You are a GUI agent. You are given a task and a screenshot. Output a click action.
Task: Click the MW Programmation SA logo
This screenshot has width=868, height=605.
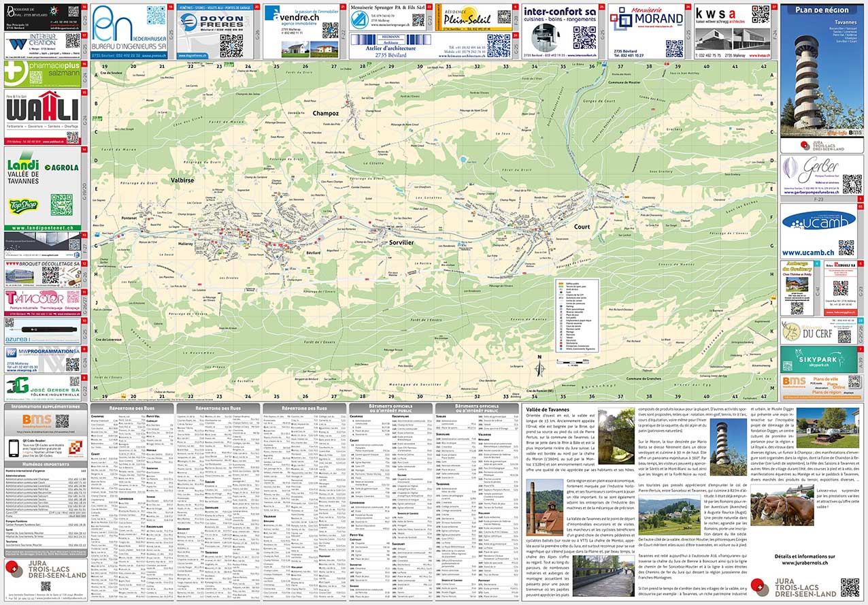pos(44,351)
